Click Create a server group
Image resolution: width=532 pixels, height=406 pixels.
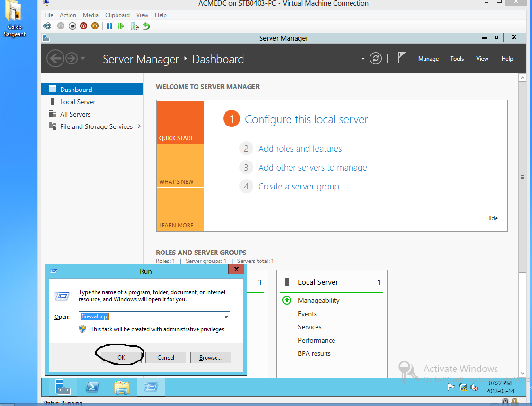click(x=298, y=187)
